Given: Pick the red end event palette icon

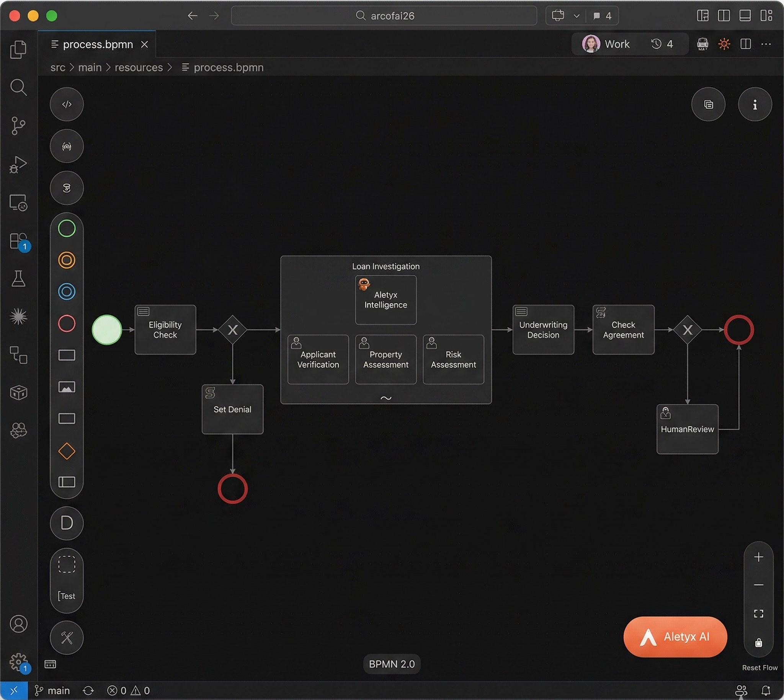Looking at the screenshot, I should tap(67, 323).
